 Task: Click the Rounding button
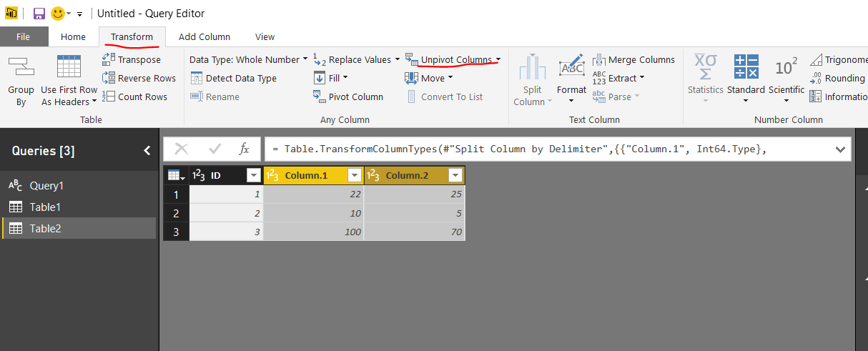(837, 78)
